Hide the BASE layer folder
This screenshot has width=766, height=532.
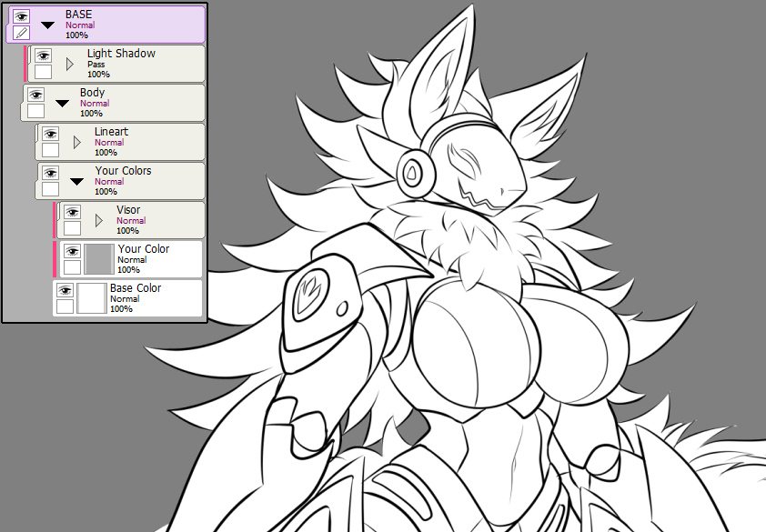pyautogui.click(x=21, y=16)
